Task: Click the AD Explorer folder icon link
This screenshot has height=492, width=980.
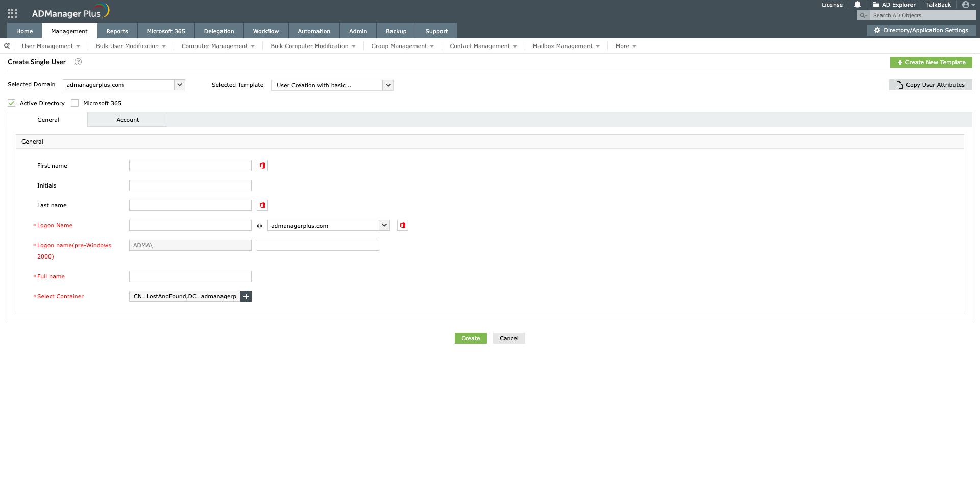Action: pyautogui.click(x=894, y=5)
